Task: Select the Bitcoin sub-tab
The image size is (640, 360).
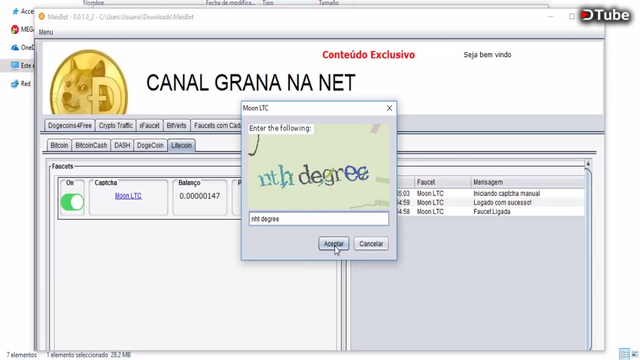Action: 59,145
